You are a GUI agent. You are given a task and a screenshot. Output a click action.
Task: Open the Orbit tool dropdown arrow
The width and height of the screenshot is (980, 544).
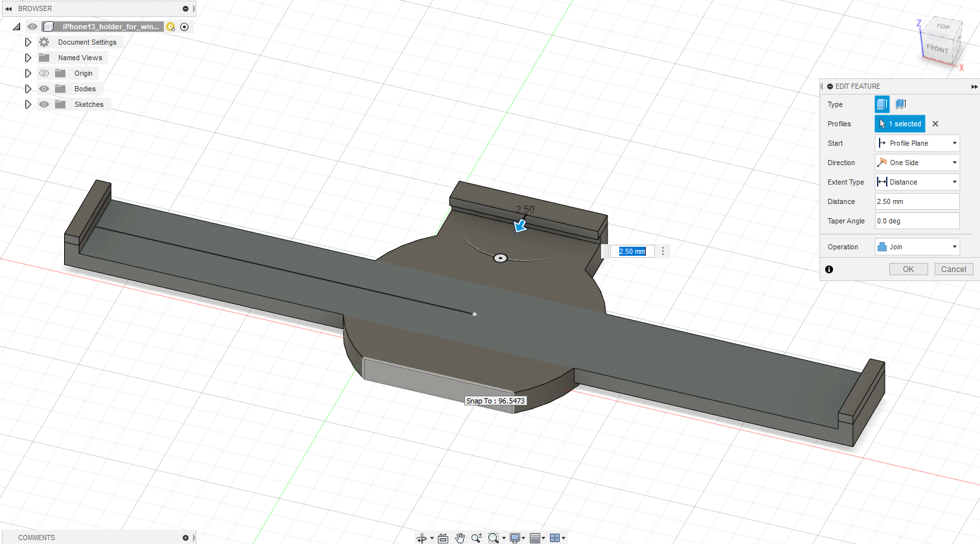[x=432, y=538]
